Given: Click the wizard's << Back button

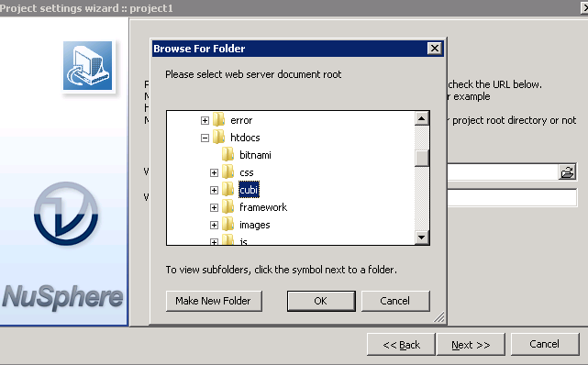Looking at the screenshot, I should coord(401,345).
